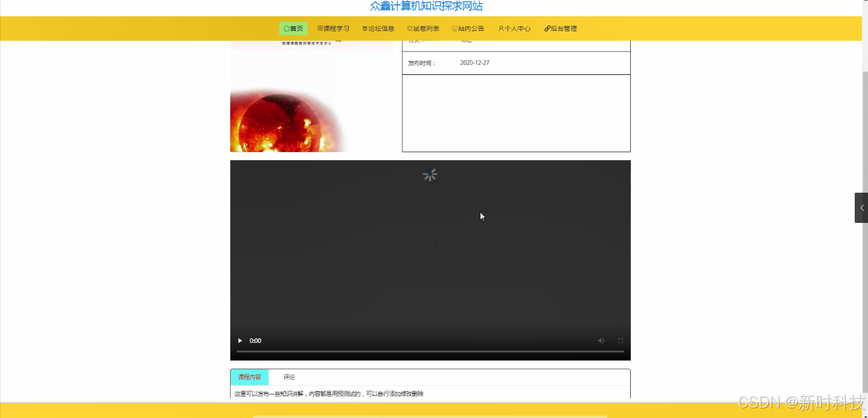The width and height of the screenshot is (868, 418).
Task: Enter fullscreen on the video player
Action: click(621, 341)
